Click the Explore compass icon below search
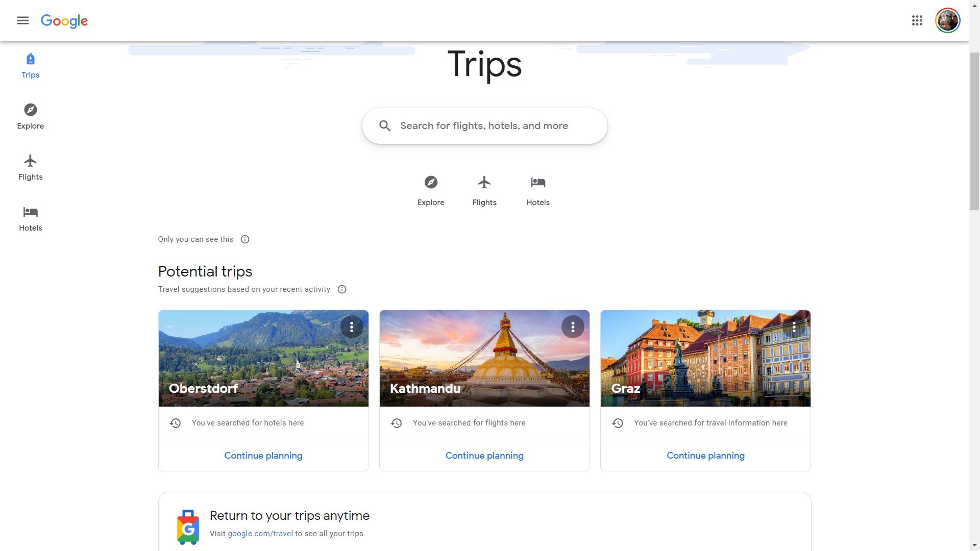The width and height of the screenshot is (980, 551). [x=431, y=183]
